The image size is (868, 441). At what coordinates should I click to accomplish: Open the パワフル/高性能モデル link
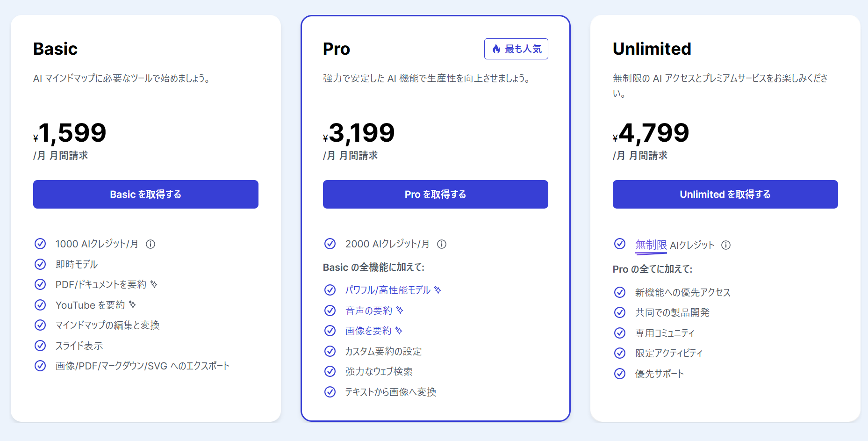click(x=388, y=290)
